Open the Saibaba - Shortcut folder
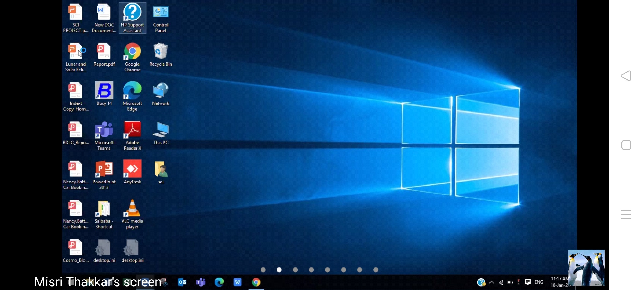The image size is (644, 290). coord(104,214)
